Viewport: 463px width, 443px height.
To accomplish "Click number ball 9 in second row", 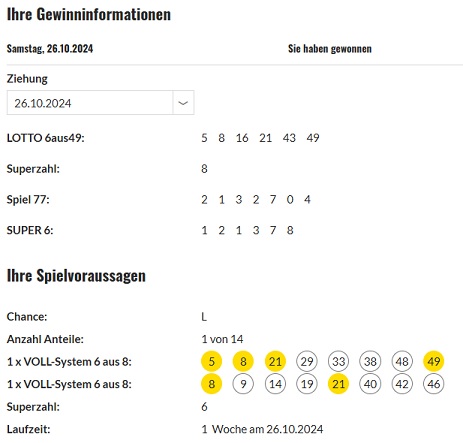I will coord(243,384).
